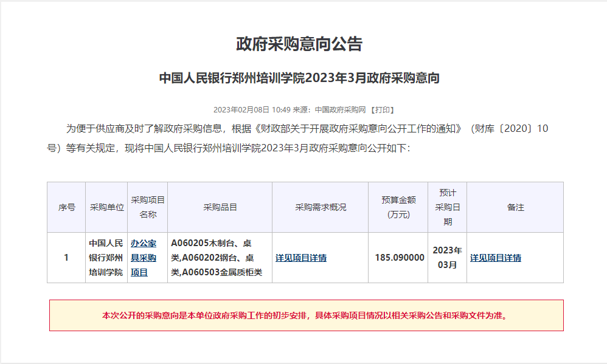Screen dimensions: 607x364
Task: Click the 预计采购日期 column header
Action: (x=448, y=207)
